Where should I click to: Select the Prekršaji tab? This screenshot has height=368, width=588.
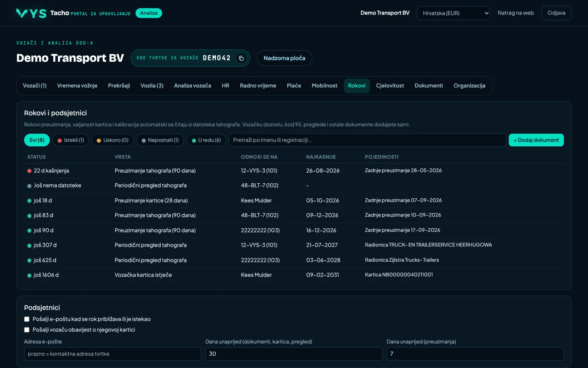pos(119,86)
